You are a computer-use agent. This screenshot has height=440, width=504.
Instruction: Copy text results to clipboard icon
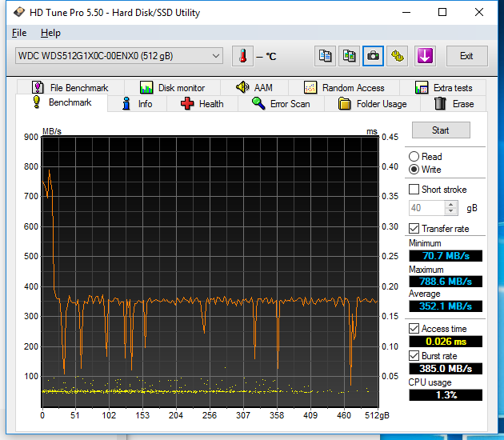(x=326, y=56)
